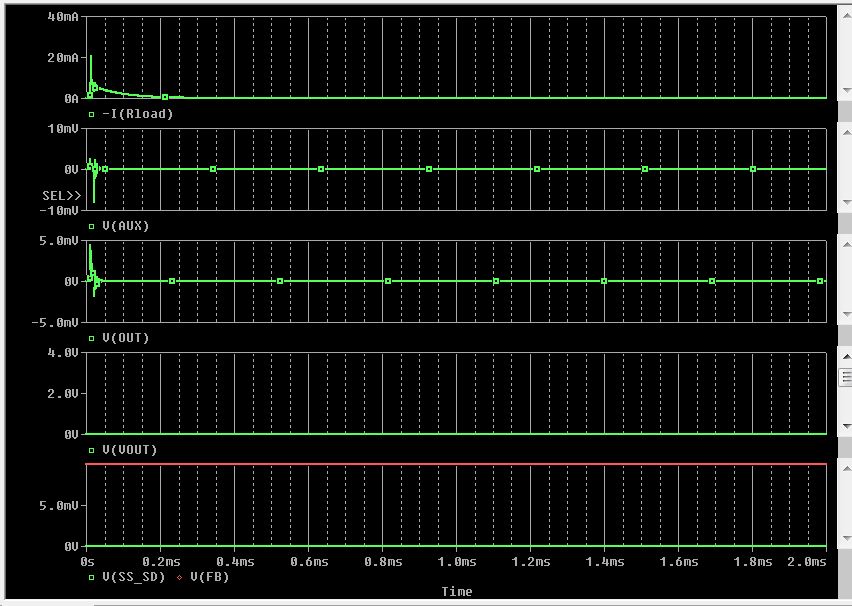The image size is (852, 606).
Task: Click the scrollbar thumb of the V(VOUT) plot
Action: [x=845, y=377]
